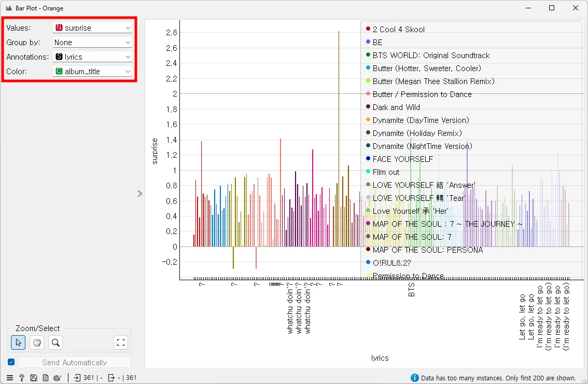Open the report document icon
Screen dimensions: 588x384
point(46,378)
